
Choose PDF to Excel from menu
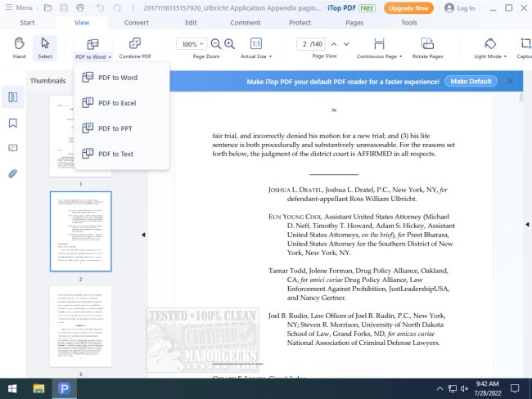116,103
